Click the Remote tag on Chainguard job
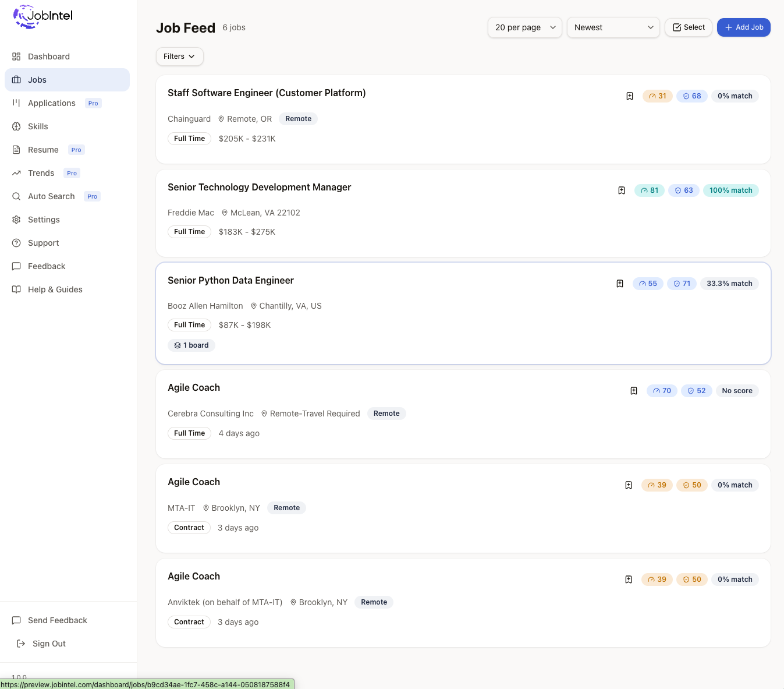 tap(298, 119)
